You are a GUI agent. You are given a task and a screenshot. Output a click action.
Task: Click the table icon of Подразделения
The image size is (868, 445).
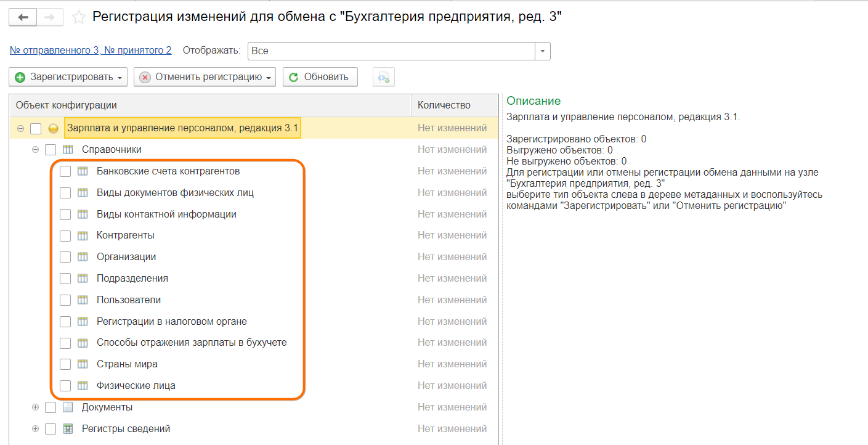tap(83, 279)
